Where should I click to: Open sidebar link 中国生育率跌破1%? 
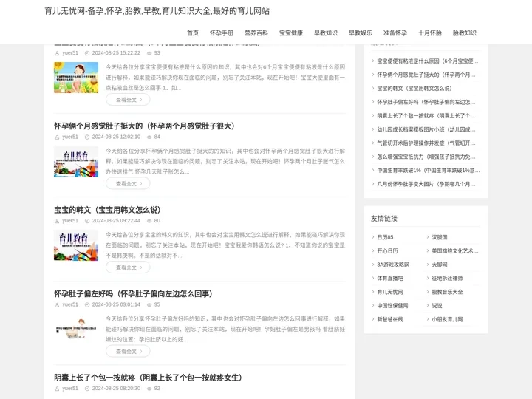429,171
